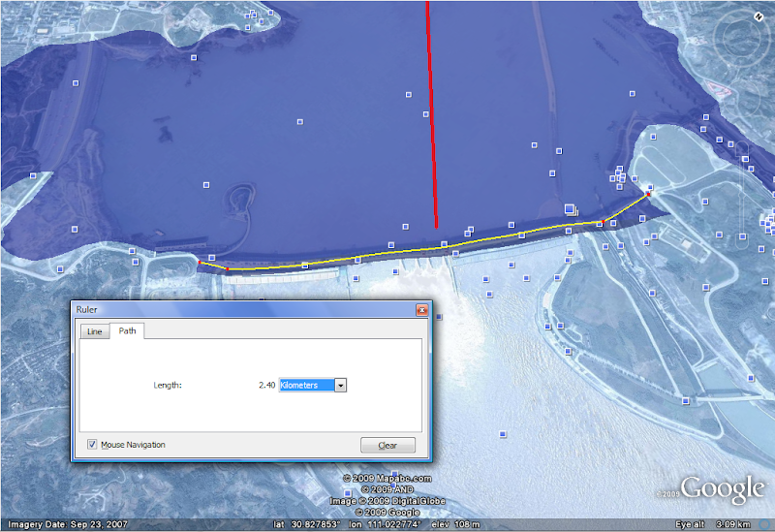Open the large stacked photo icon on reservoir

[571, 209]
